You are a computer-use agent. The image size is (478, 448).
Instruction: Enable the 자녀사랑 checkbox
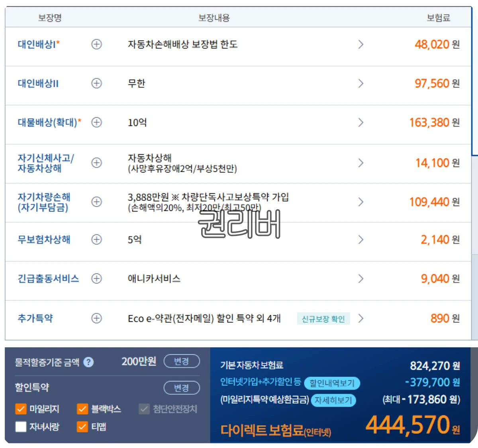[x=21, y=427]
